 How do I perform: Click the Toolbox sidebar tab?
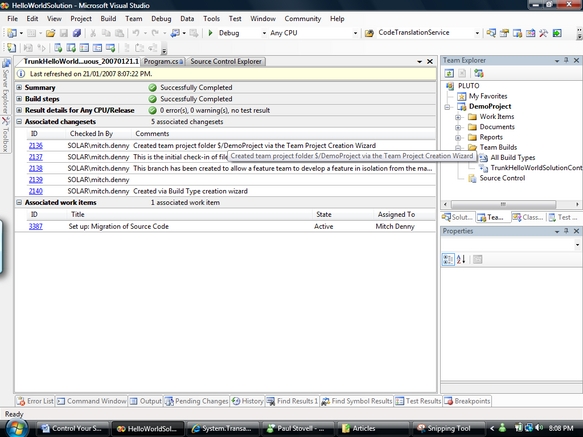coord(6,134)
